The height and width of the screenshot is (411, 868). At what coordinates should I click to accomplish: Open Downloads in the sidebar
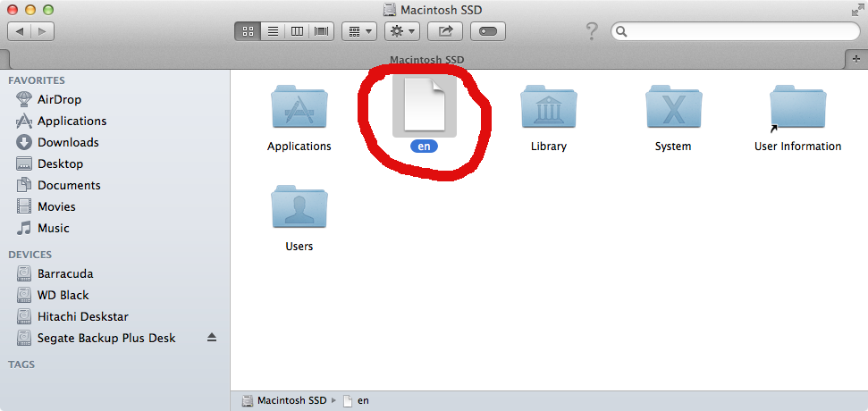click(x=68, y=143)
